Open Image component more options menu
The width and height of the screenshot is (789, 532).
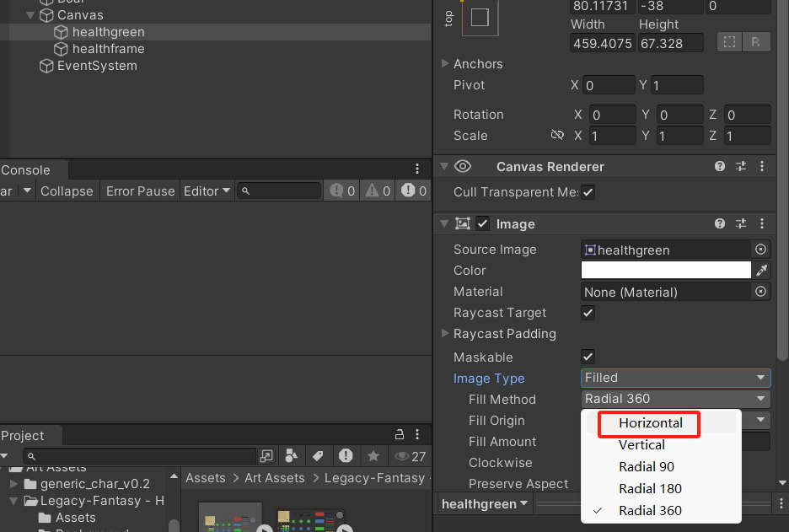coord(762,223)
